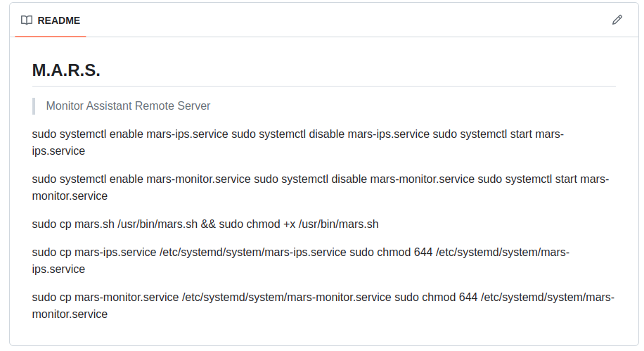
Task: Click the Monitor Assistant Remote Server quote
Action: [x=128, y=106]
